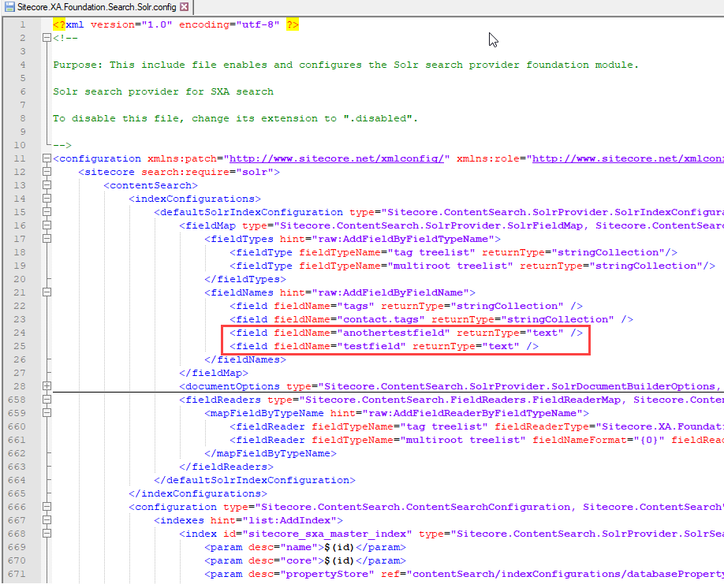
Task: Click the ".disabled" comment text on line 8
Action: [x=378, y=118]
